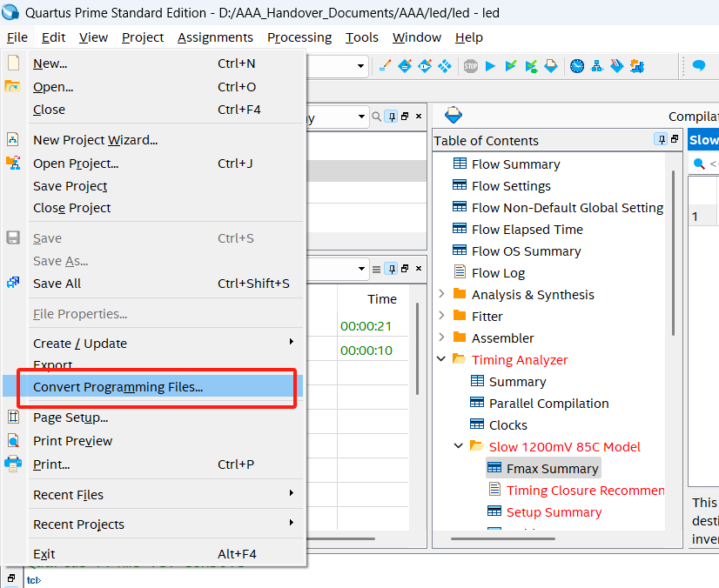The height and width of the screenshot is (588, 719).
Task: Open the Assignments menu in the menu bar
Action: point(215,37)
